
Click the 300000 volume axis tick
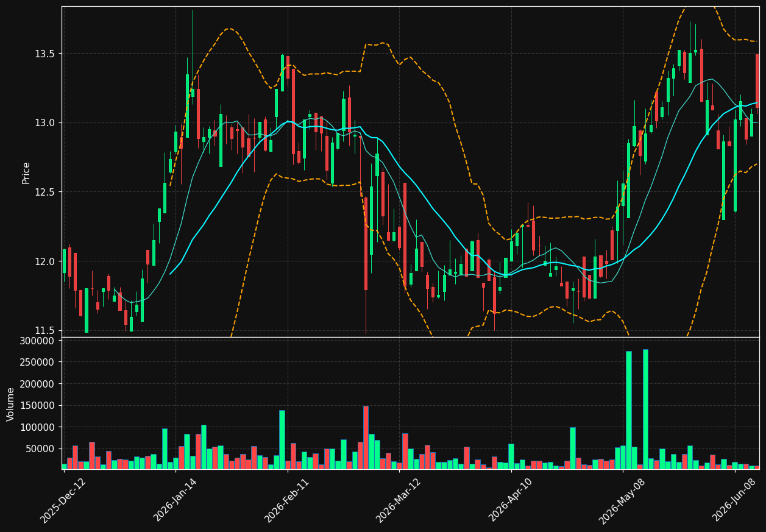point(37,341)
